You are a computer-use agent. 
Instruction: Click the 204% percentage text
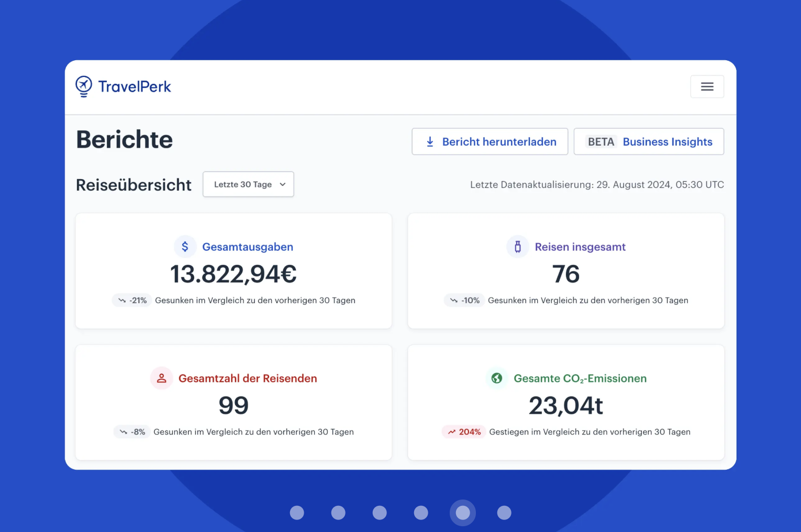[470, 432]
